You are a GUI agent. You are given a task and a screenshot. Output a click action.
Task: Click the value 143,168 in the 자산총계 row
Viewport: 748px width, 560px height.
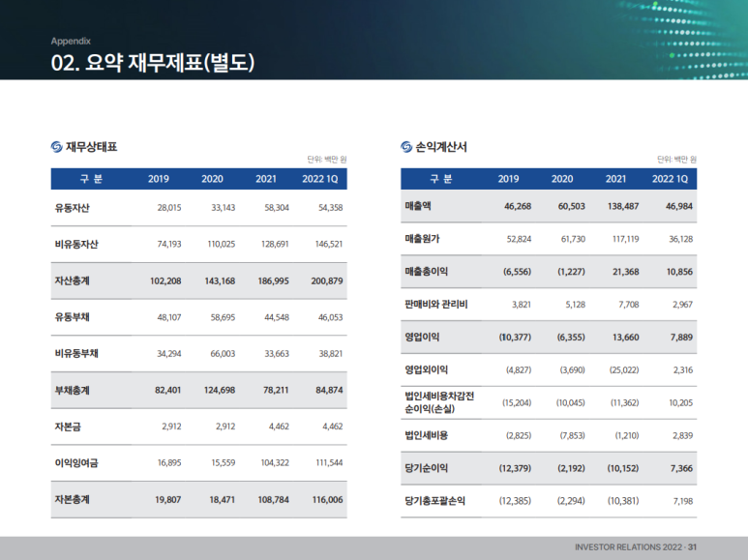(x=220, y=280)
